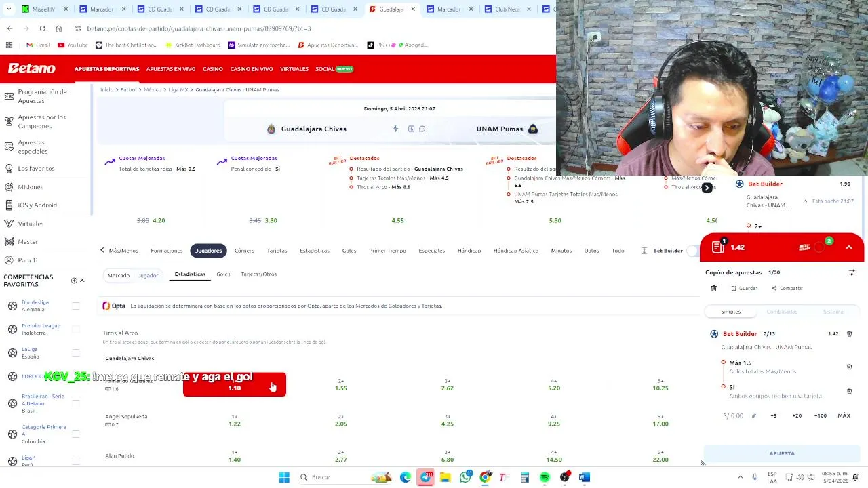868x488 pixels.
Task: Switch to the Hándicap Asiático tab
Action: pyautogui.click(x=515, y=251)
